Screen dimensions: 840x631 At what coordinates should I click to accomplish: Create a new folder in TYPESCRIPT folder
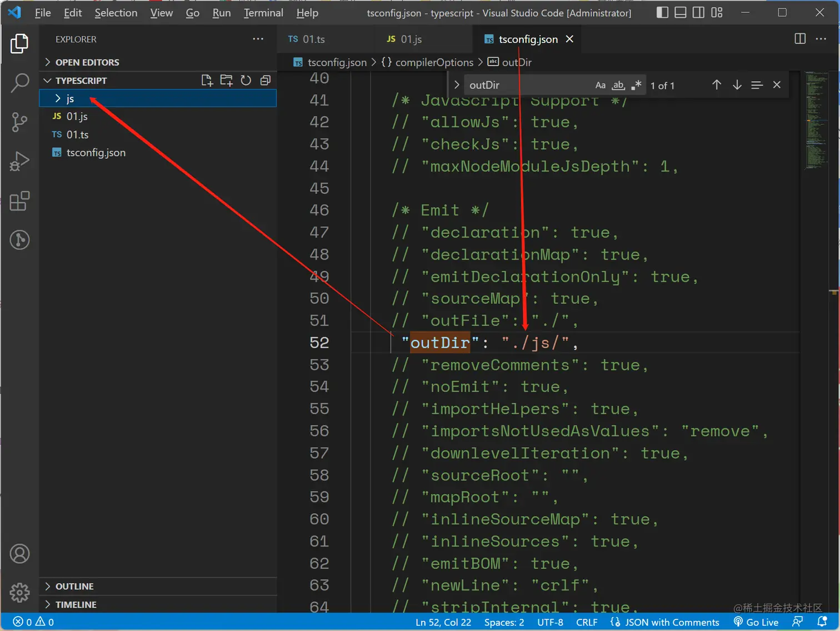point(227,81)
